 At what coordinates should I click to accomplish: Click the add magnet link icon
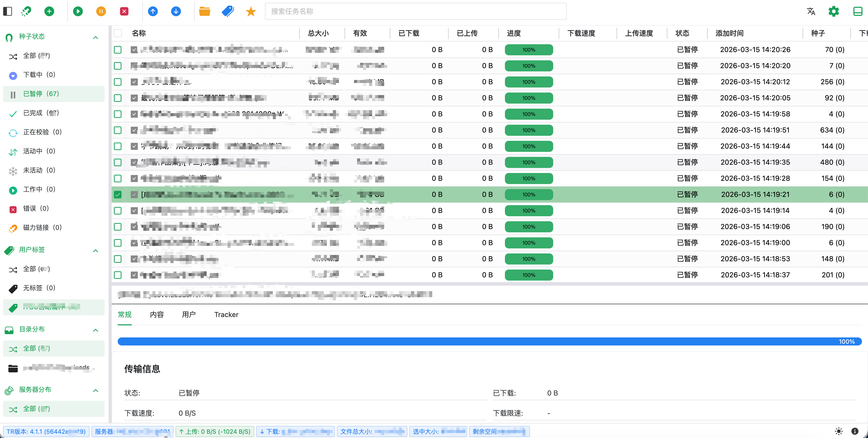pyautogui.click(x=26, y=11)
